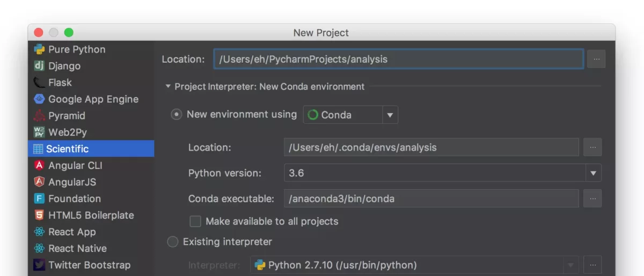Click the conda envs Location field

coord(431,147)
